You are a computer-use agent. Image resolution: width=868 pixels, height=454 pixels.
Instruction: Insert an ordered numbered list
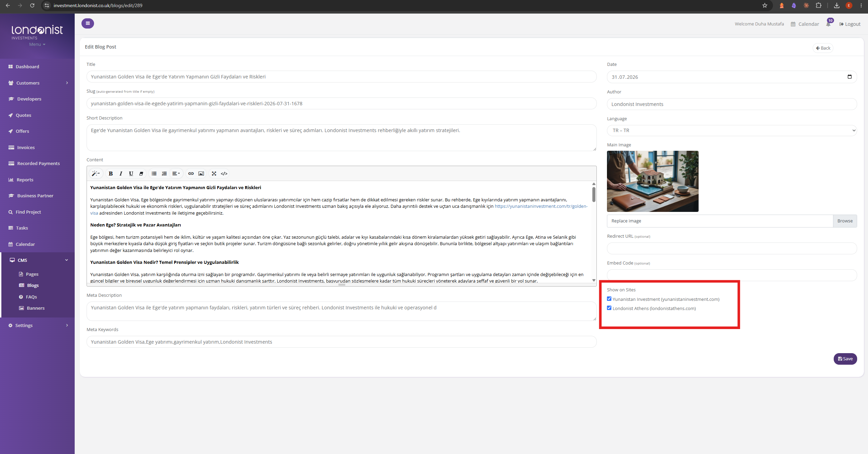point(164,174)
